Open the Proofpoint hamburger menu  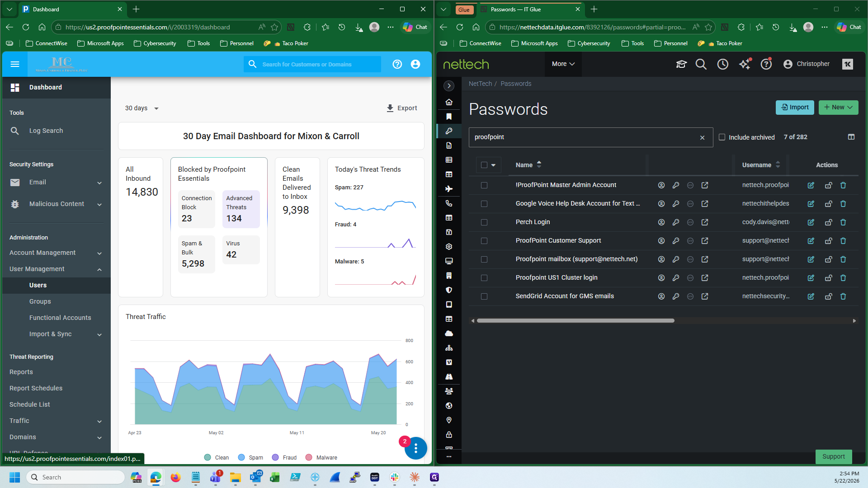coord(15,64)
